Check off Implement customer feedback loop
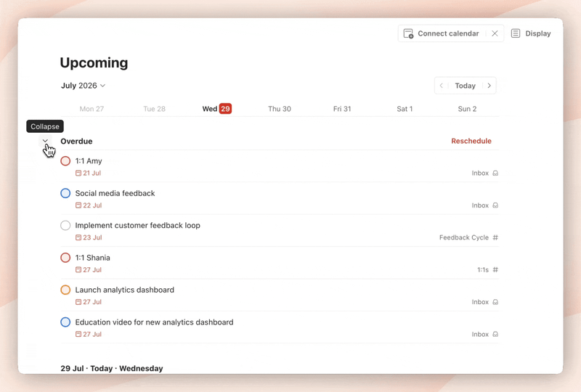The width and height of the screenshot is (581, 392). click(65, 225)
